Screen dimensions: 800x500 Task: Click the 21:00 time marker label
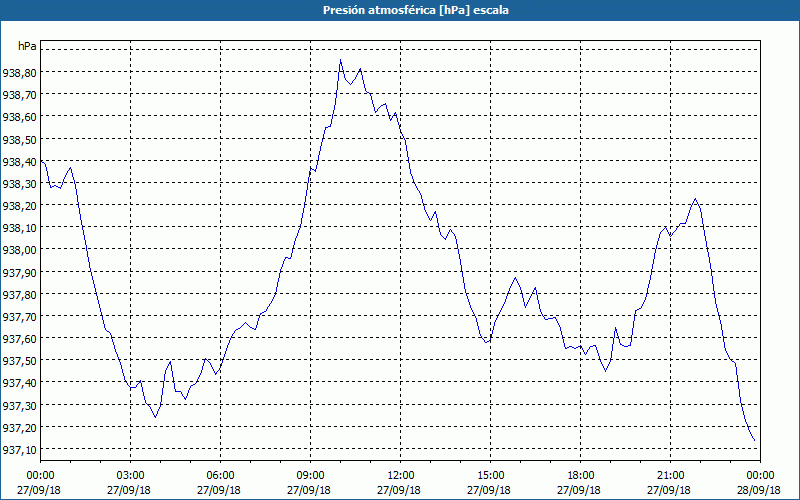pyautogui.click(x=670, y=475)
